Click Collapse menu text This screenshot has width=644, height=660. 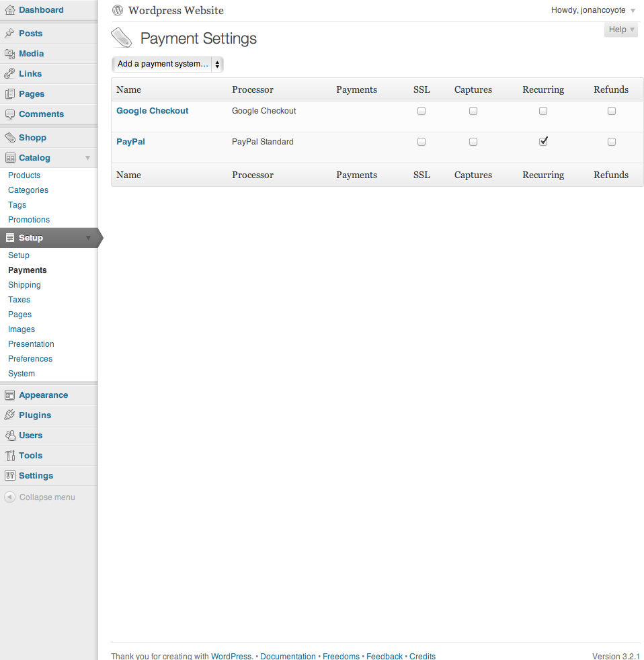click(47, 497)
